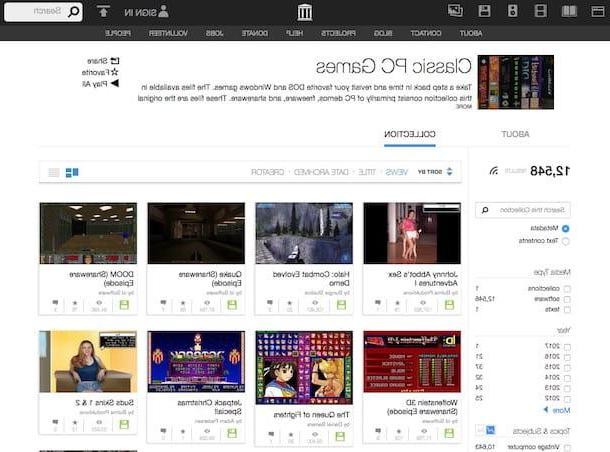
Task: Check the 2015 year filter
Action: (x=567, y=367)
